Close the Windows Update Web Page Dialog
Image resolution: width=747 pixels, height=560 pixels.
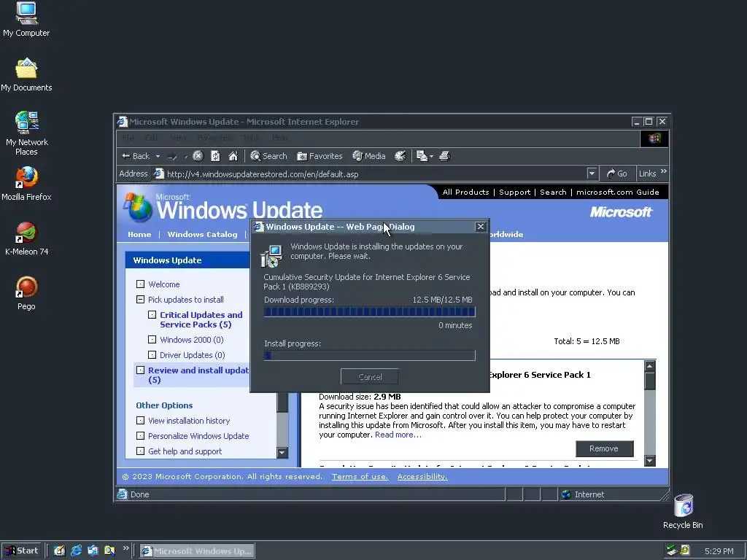click(480, 227)
